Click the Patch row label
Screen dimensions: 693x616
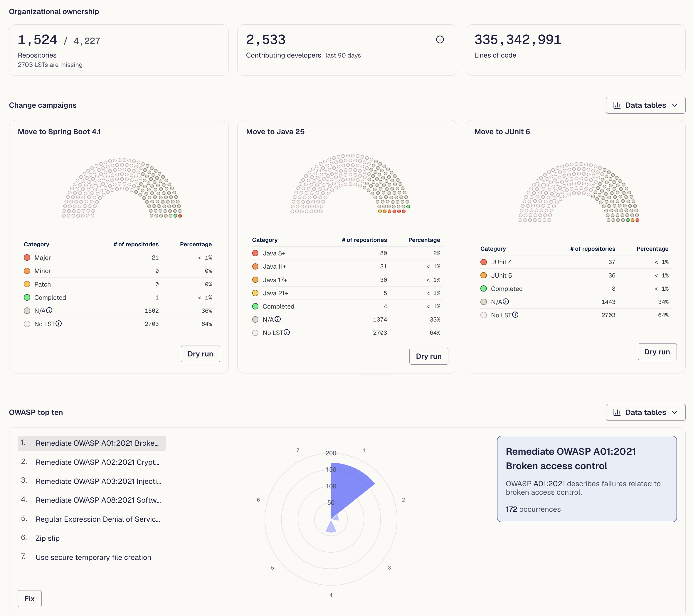point(42,284)
